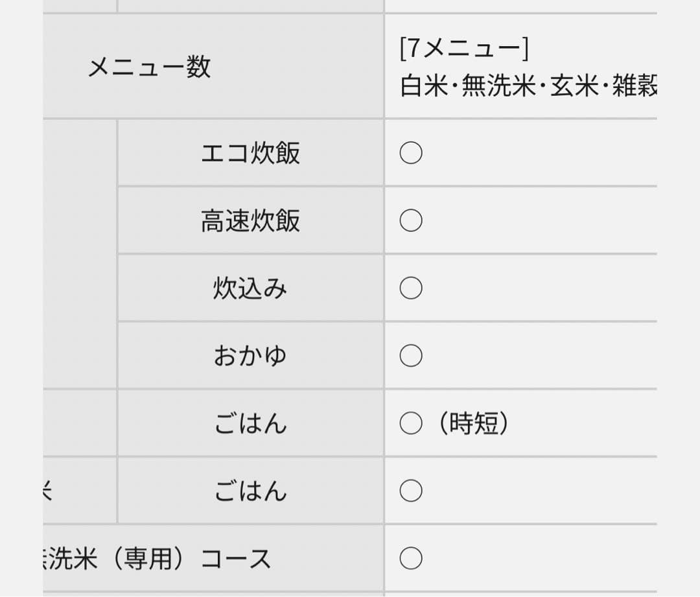The height and width of the screenshot is (597, 700).
Task: Select the 白米・無洗米・玄米・雑穀 menu list text
Action: (528, 86)
